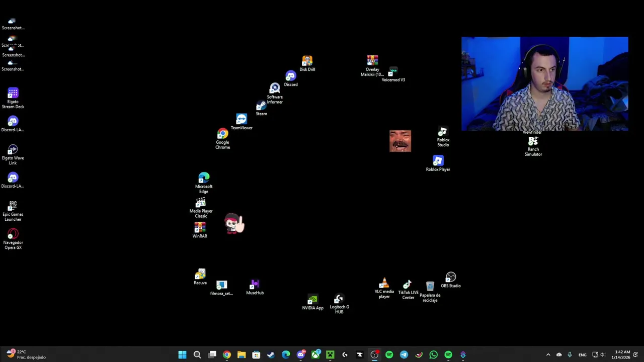This screenshot has width=644, height=362.
Task: Open the Overlay Maikiki archive icon
Action: click(372, 66)
